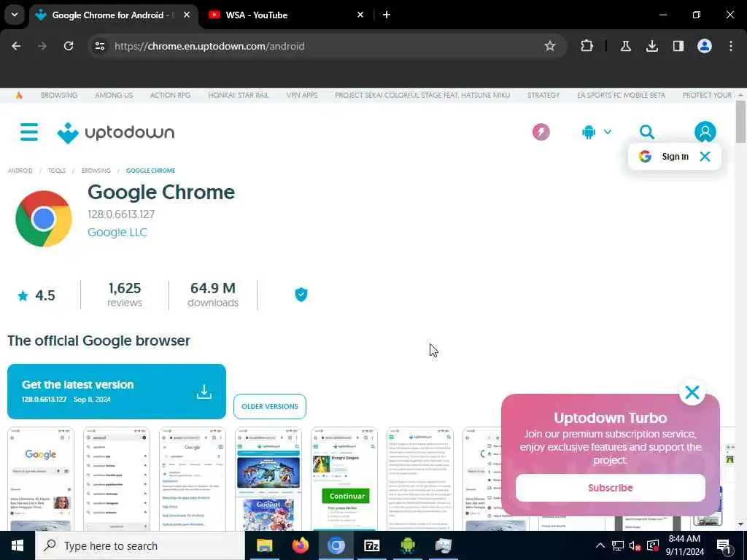
Task: Select Action RPG in trending bar
Action: tap(170, 96)
